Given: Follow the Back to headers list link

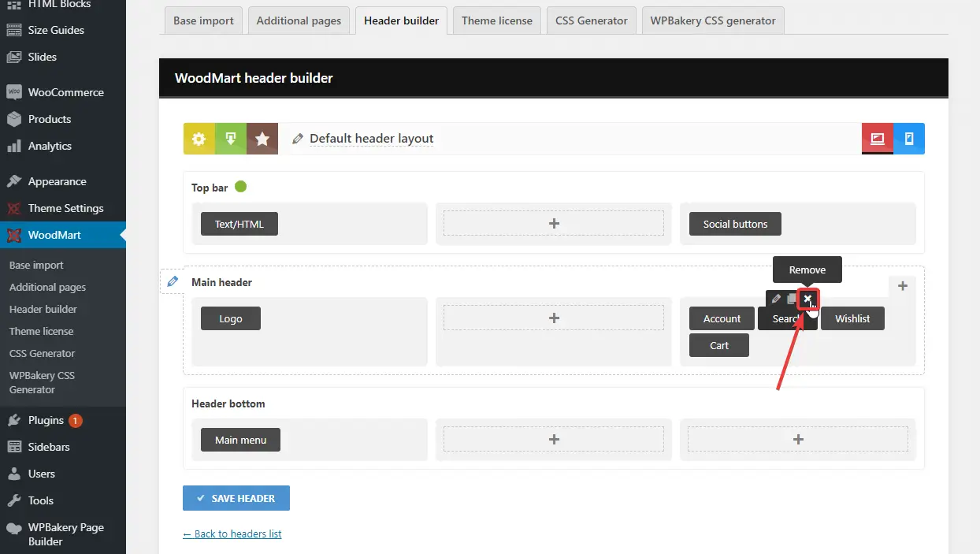Looking at the screenshot, I should click(x=232, y=534).
